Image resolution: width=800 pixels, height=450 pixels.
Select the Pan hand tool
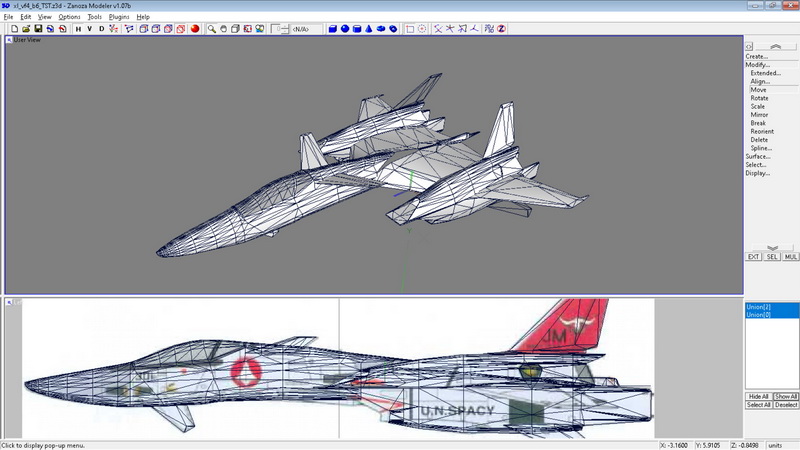pyautogui.click(x=223, y=29)
